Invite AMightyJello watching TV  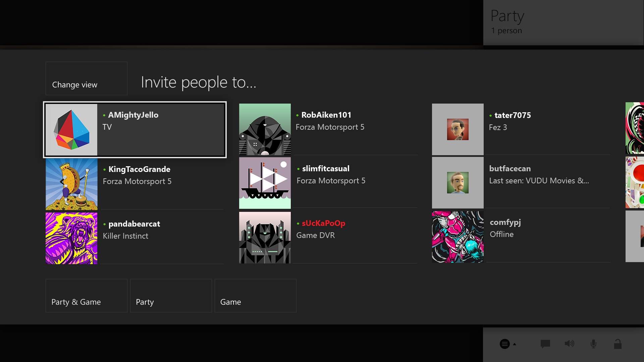point(135,129)
